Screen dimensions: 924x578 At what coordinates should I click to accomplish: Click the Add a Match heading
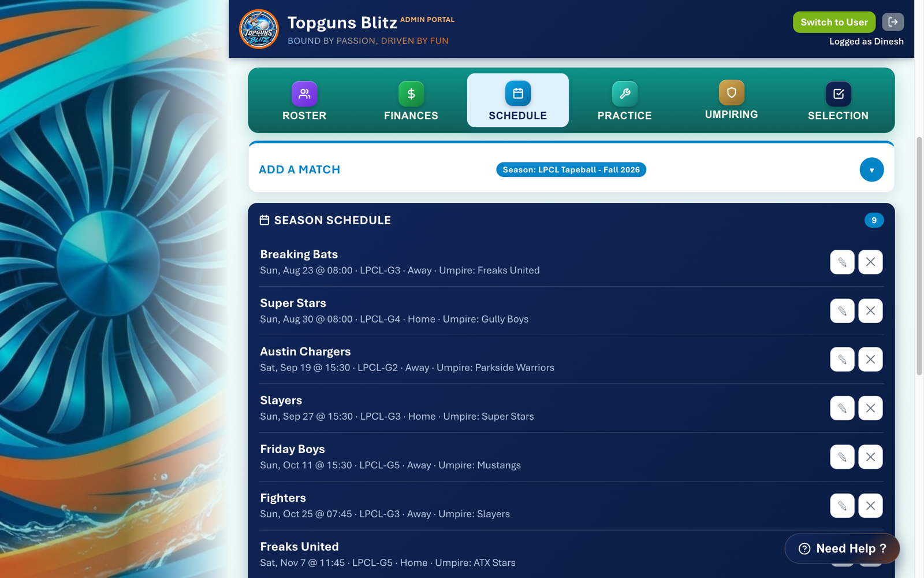pos(299,170)
